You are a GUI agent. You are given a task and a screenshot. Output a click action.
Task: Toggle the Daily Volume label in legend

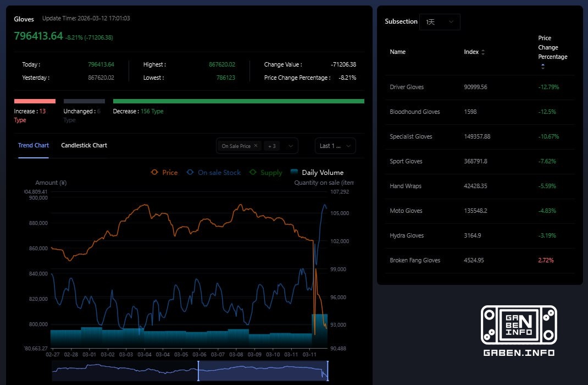[323, 173]
